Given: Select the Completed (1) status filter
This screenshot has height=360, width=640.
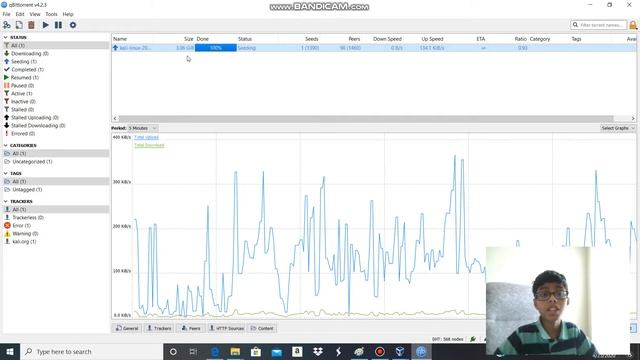Looking at the screenshot, I should [x=27, y=69].
